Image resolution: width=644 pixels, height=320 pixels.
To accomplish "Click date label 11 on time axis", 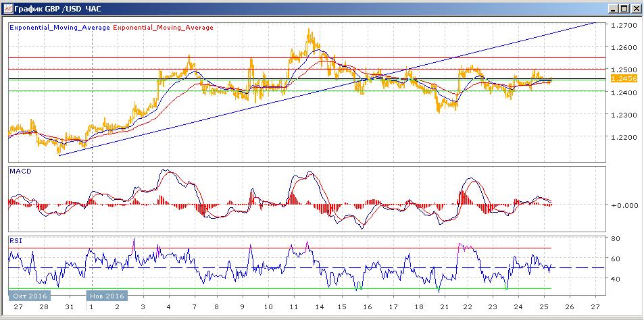I will tap(294, 307).
